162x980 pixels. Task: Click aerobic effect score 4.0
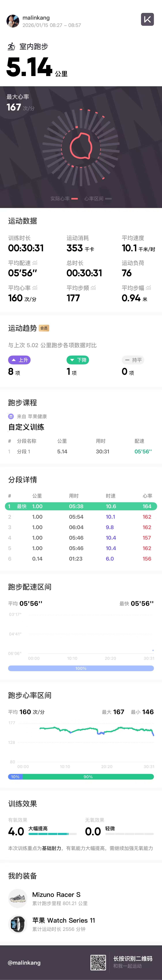coord(16,832)
